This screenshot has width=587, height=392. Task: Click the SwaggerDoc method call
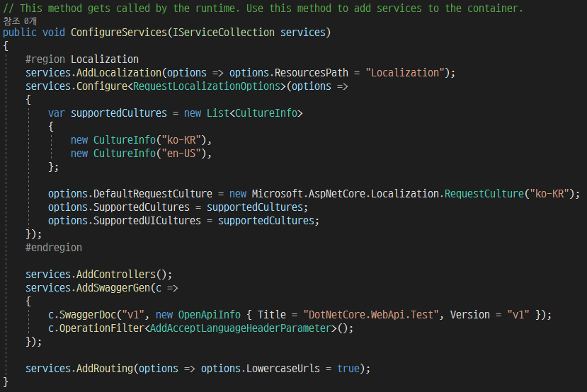tap(88, 315)
